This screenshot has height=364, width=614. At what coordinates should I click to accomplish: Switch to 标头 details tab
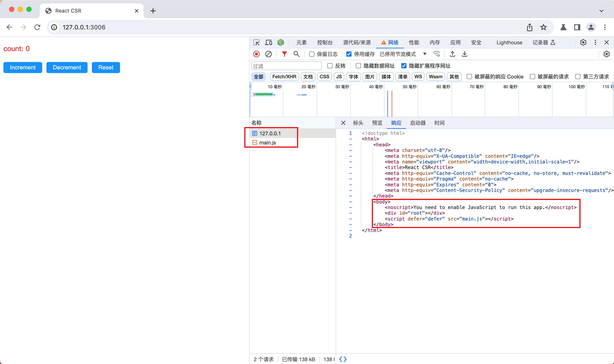point(358,123)
